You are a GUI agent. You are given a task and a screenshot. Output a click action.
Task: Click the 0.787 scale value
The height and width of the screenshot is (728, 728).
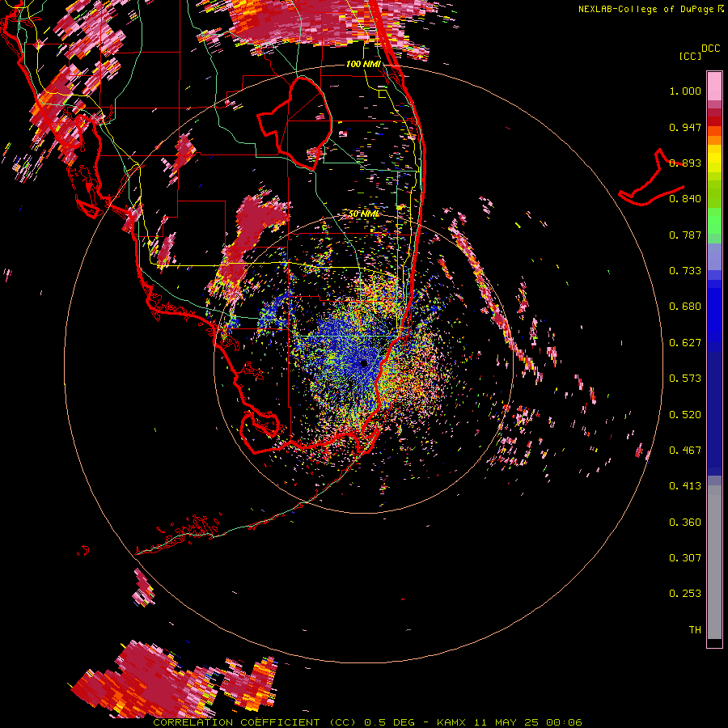click(685, 235)
